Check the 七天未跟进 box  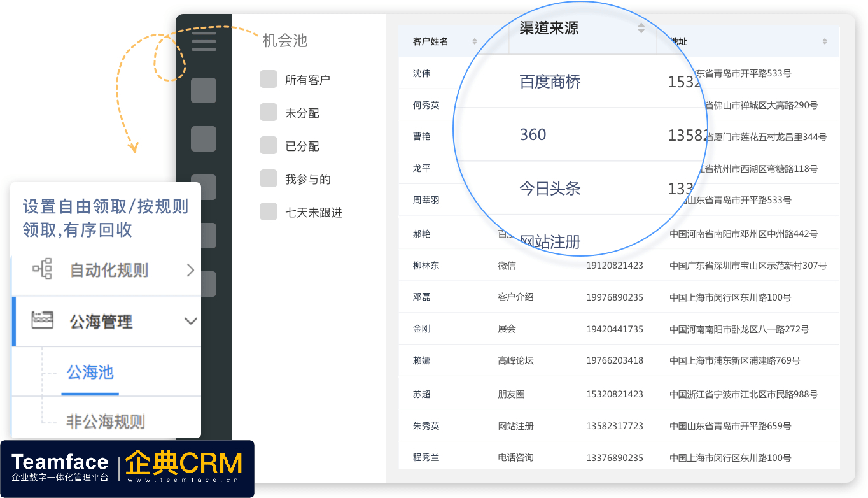tap(269, 211)
